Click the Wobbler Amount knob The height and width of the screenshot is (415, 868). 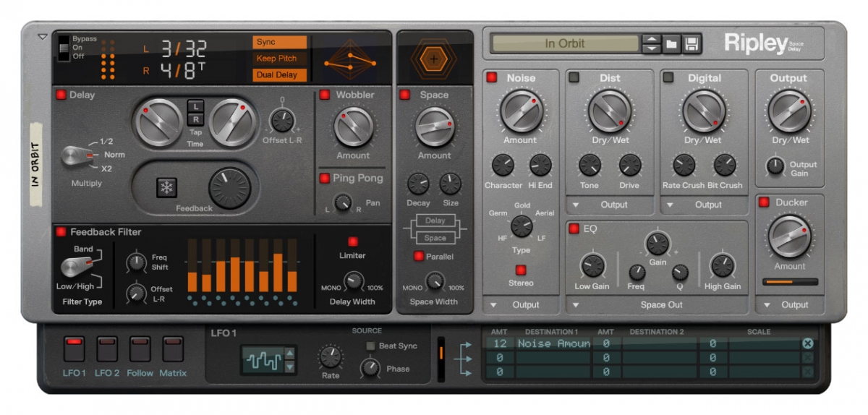(353, 127)
